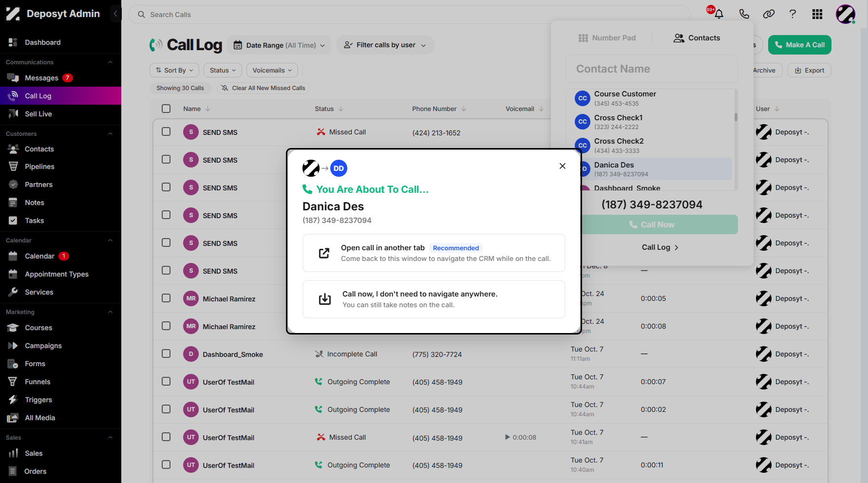Check the first SEND SMS row checkbox
Viewport: 868px width, 483px height.
(x=166, y=131)
